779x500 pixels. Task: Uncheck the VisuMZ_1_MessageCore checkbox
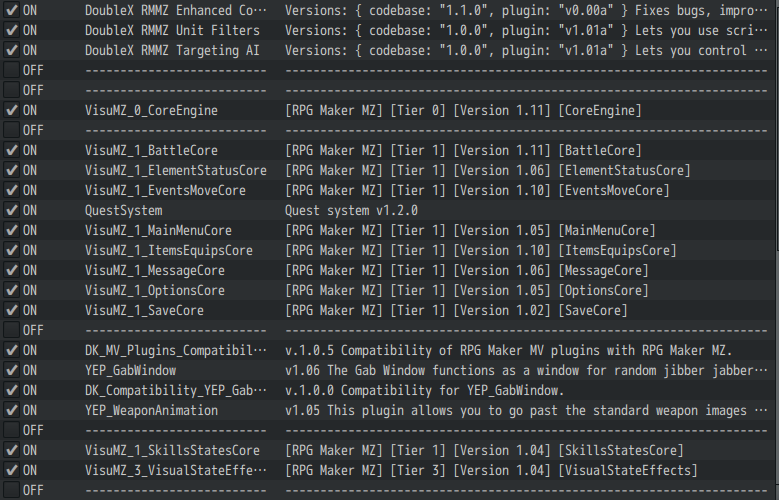(x=11, y=270)
